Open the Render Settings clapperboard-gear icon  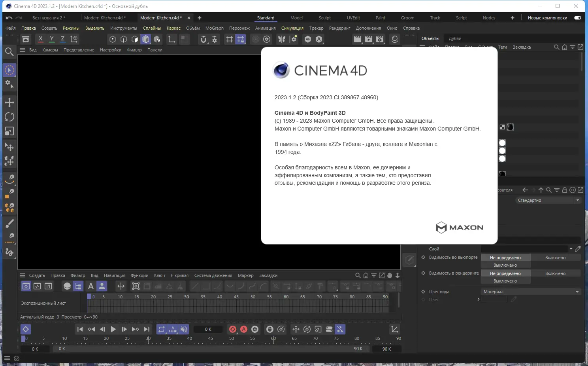pos(380,39)
